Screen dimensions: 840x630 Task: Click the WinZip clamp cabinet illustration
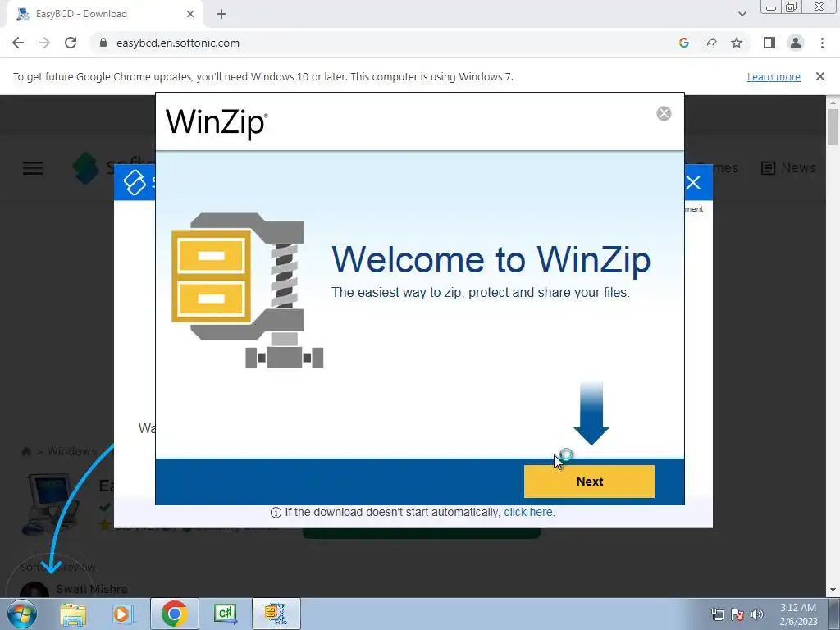pos(247,290)
